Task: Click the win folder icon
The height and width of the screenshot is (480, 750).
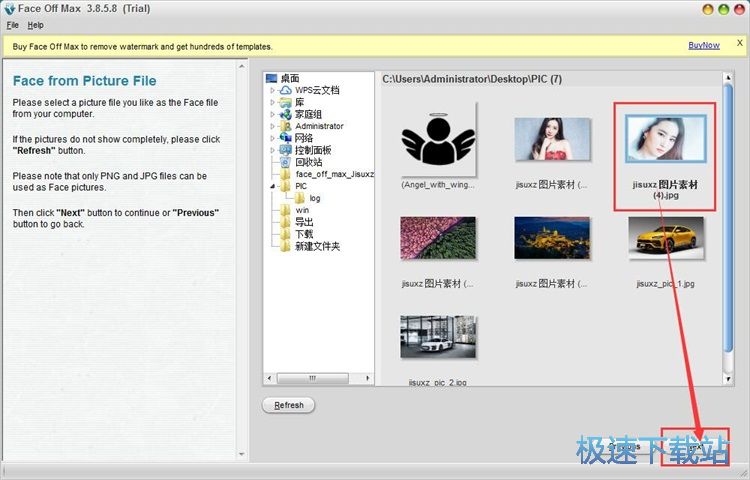Action: point(286,210)
